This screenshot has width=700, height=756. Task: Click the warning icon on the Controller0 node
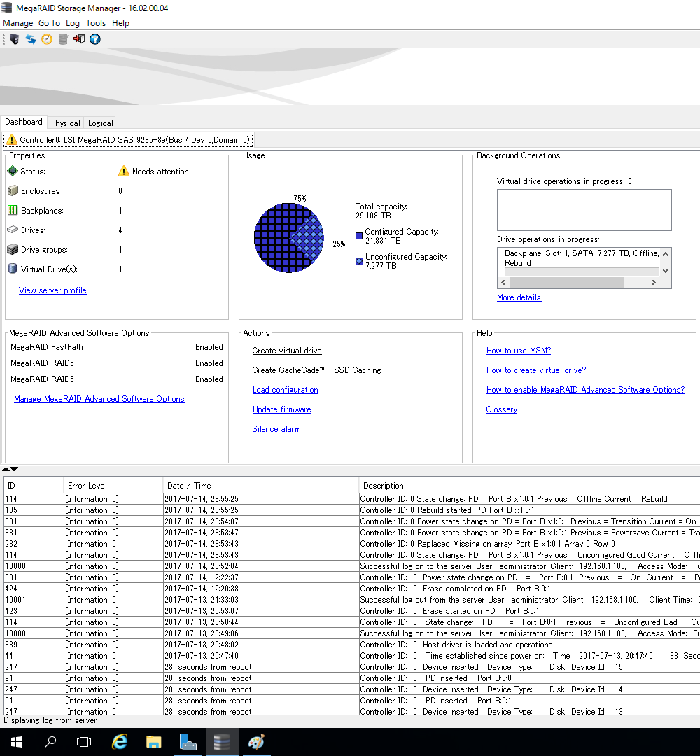[x=12, y=140]
